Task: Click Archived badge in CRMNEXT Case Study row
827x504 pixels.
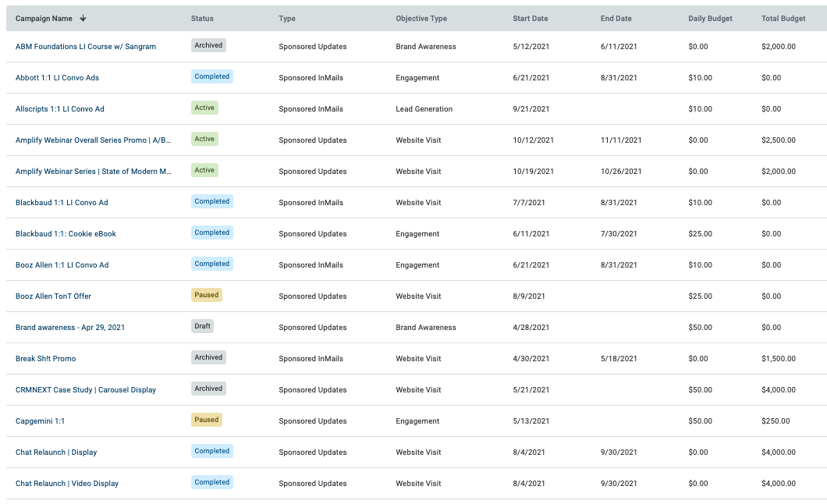Action: click(x=208, y=389)
